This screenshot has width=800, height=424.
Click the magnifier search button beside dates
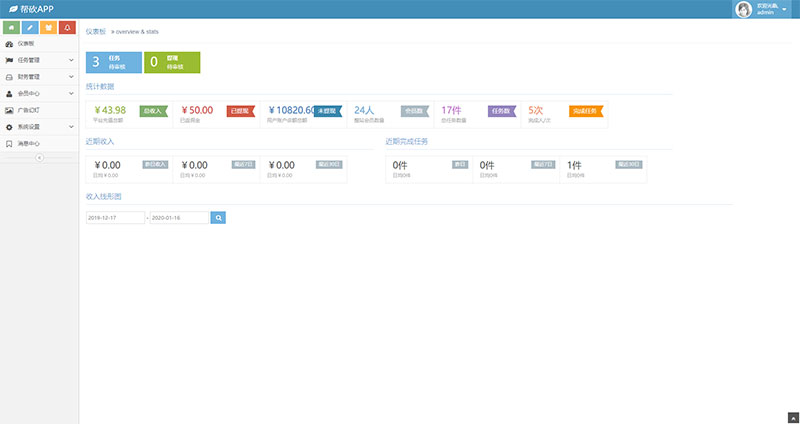tap(218, 217)
